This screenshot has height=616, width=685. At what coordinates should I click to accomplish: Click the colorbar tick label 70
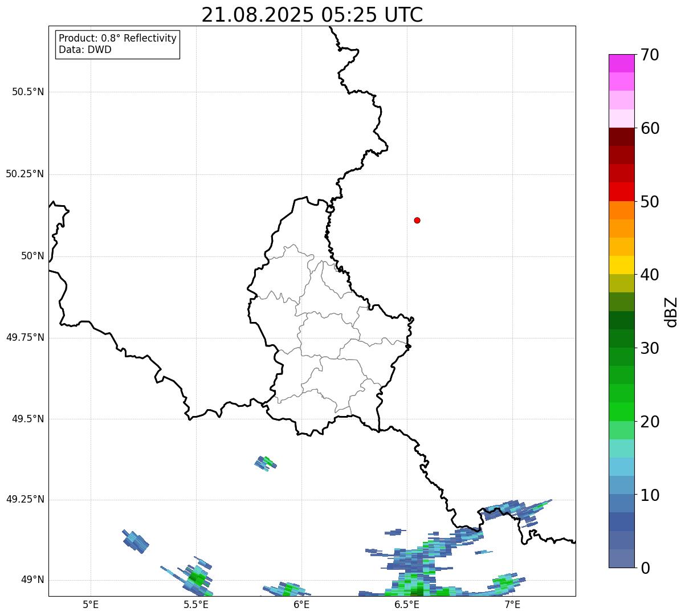pos(650,55)
